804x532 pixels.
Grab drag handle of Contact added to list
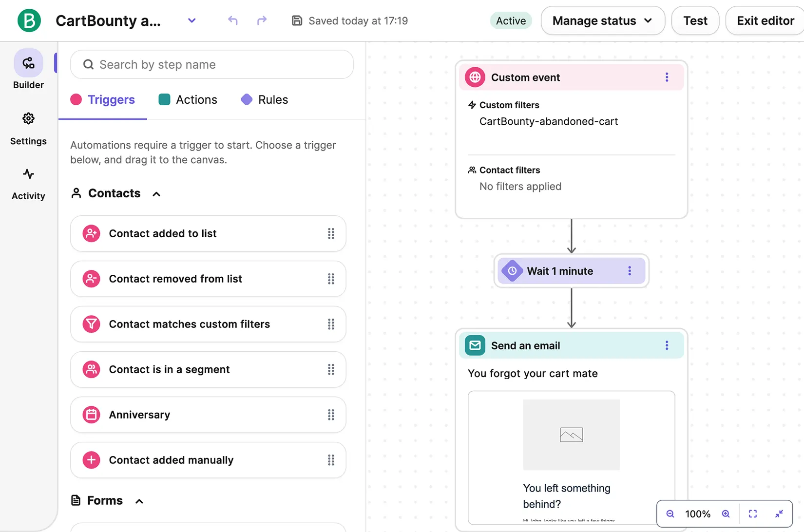click(x=331, y=233)
